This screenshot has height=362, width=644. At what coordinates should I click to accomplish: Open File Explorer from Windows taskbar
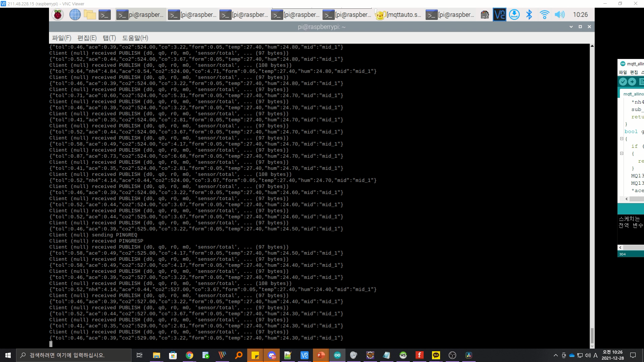157,355
